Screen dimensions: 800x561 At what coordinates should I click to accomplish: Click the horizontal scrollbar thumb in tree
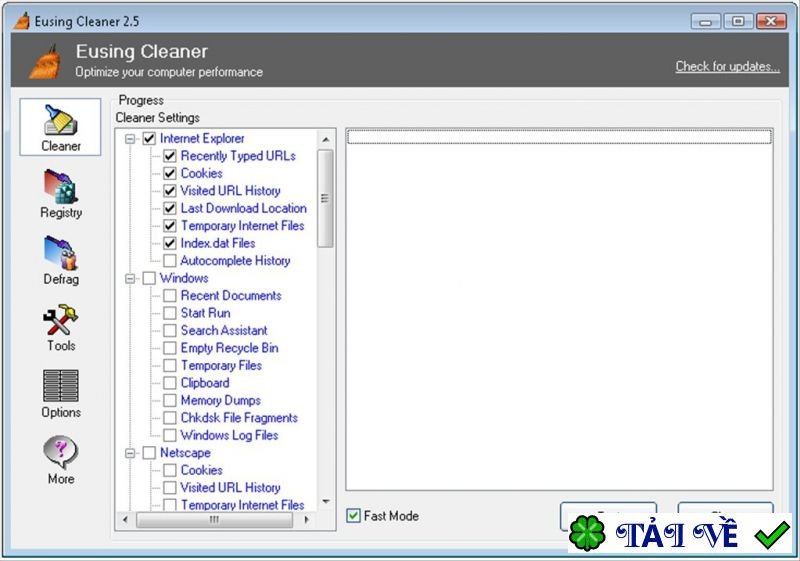click(215, 520)
